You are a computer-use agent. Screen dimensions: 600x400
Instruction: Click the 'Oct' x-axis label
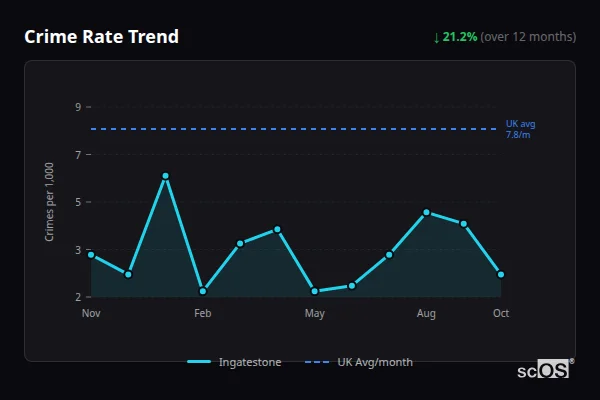pos(501,313)
